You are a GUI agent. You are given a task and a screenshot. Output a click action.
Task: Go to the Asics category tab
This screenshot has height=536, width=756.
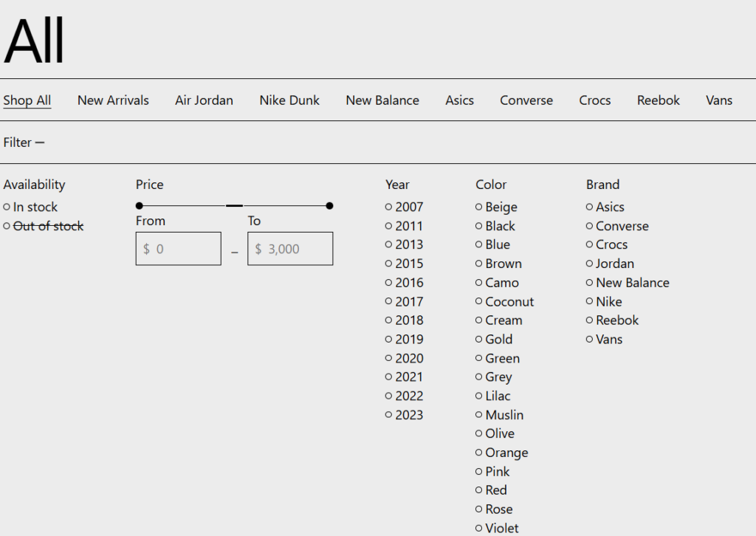tap(459, 100)
